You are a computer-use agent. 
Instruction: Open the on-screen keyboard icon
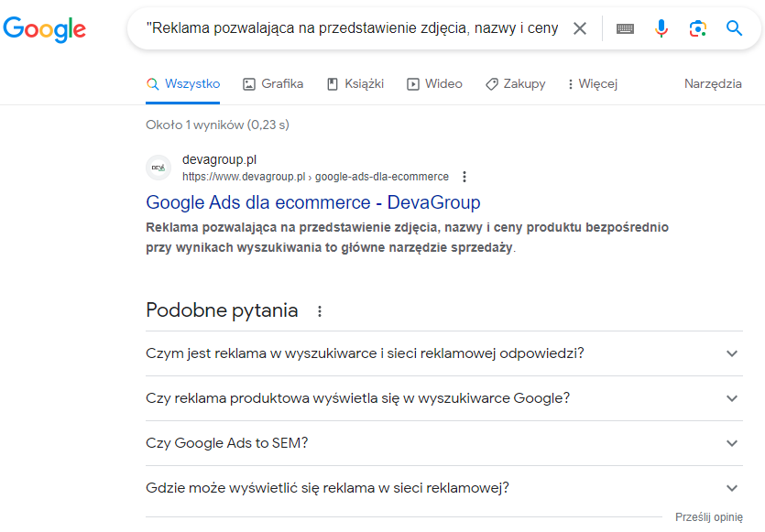coord(625,28)
